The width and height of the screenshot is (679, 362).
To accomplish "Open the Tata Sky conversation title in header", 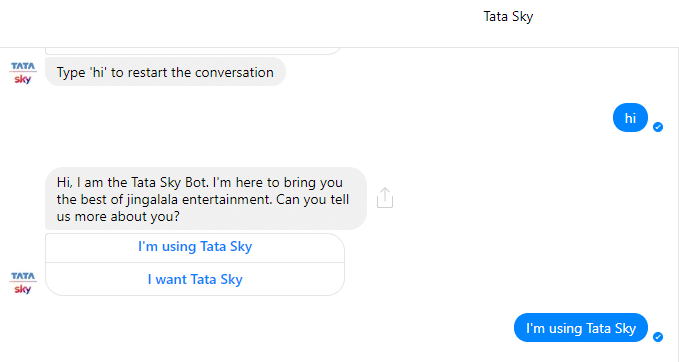I will [508, 16].
